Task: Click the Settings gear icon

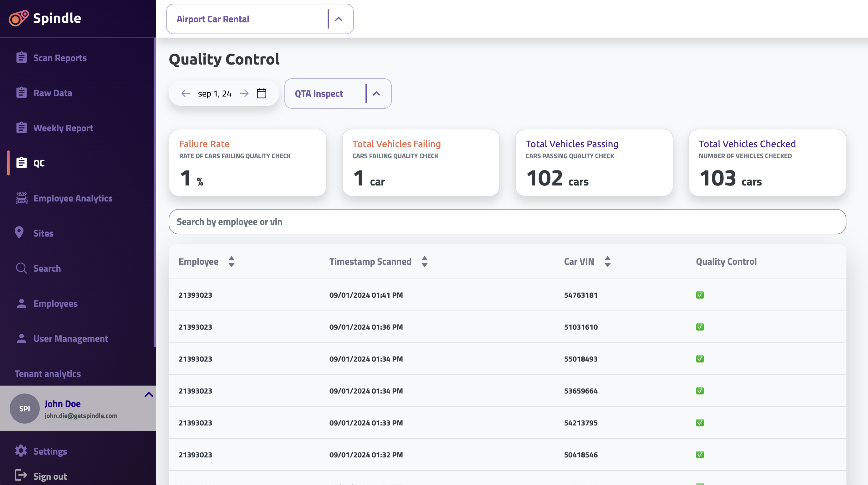Action: [21, 451]
